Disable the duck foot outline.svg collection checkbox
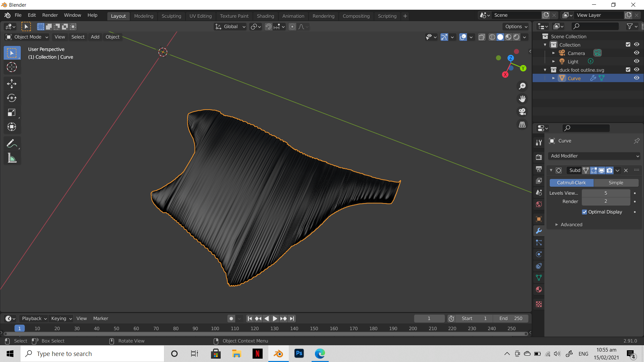This screenshot has height=362, width=644. 628,69
